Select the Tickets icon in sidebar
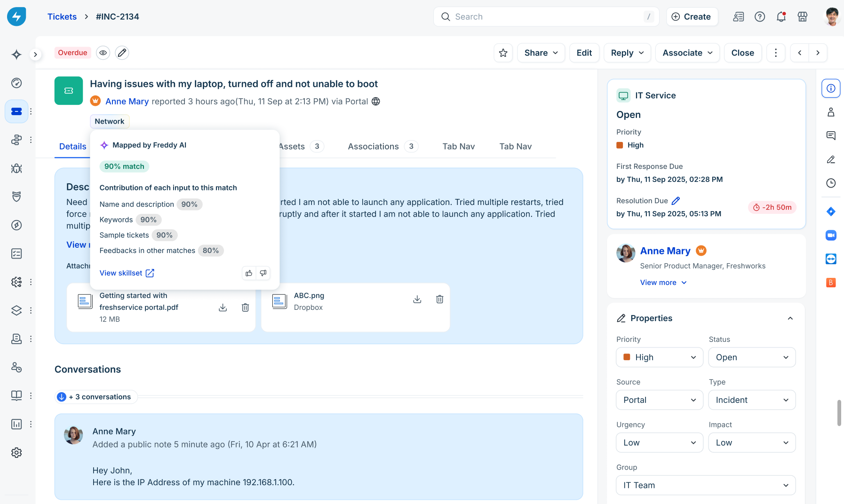 pos(16,111)
